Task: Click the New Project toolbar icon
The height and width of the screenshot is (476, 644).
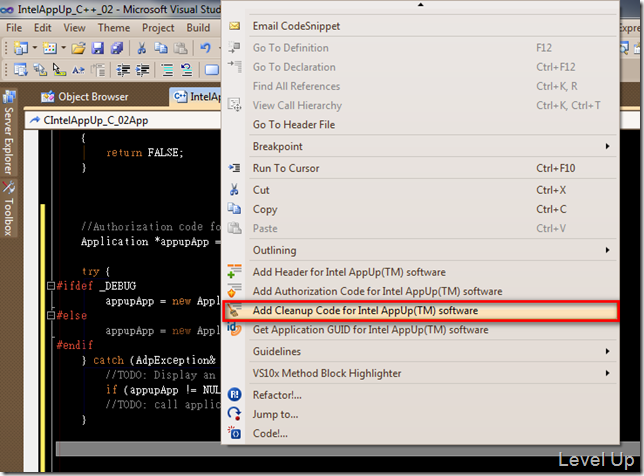Action: click(21, 48)
